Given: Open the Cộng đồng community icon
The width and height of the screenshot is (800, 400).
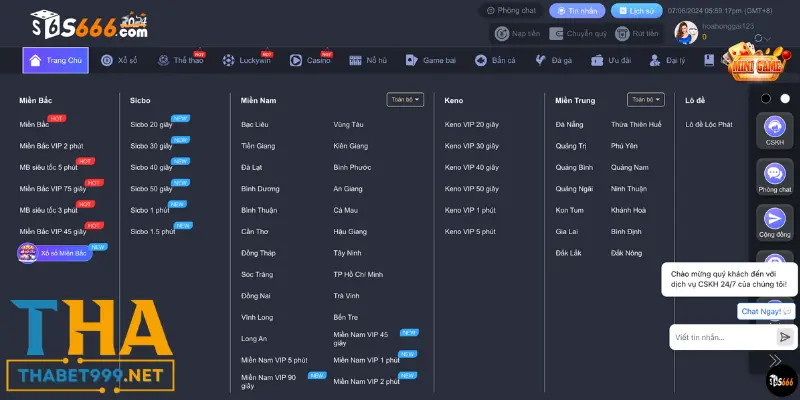Looking at the screenshot, I should (773, 219).
